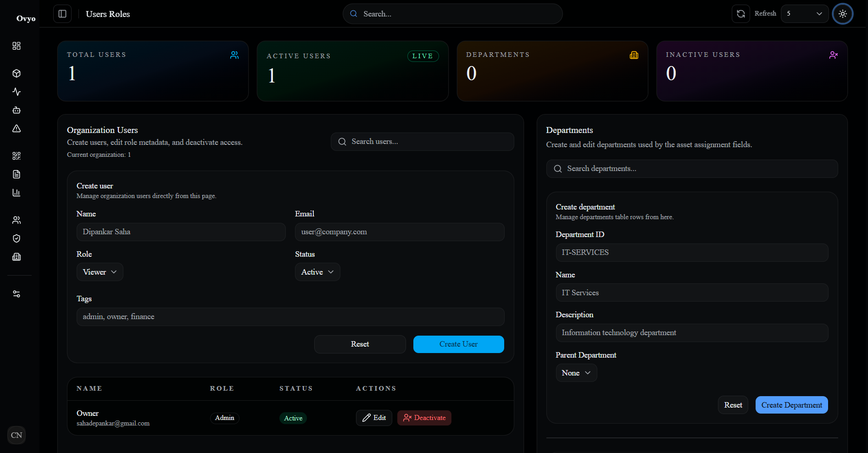The width and height of the screenshot is (868, 453).
Task: Click the ROLE column header
Action: 222,388
